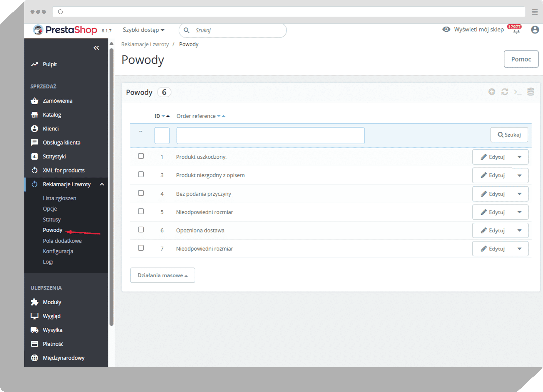The width and height of the screenshot is (543, 392).
Task: Click the sidebar vertical scrollbar
Action: (x=111, y=187)
